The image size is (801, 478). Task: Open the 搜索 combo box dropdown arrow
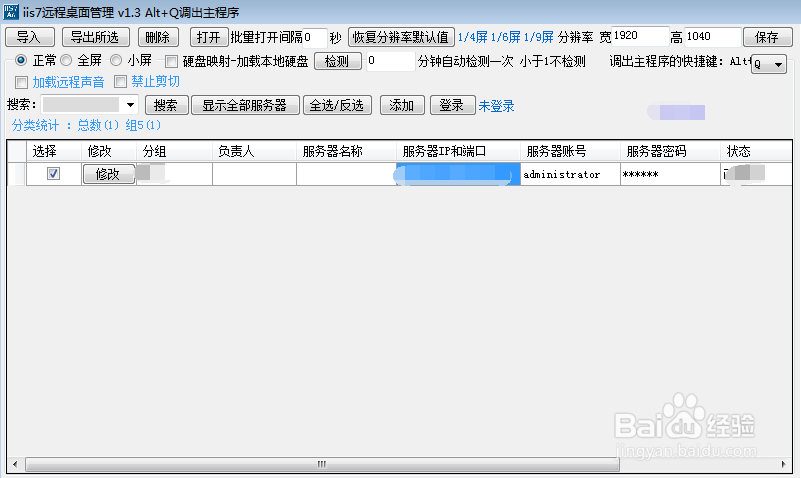click(130, 105)
